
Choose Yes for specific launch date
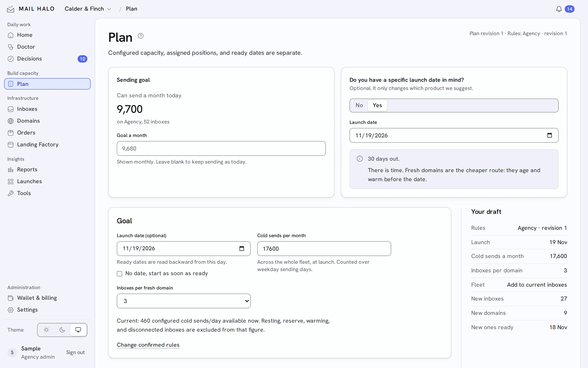tap(377, 105)
